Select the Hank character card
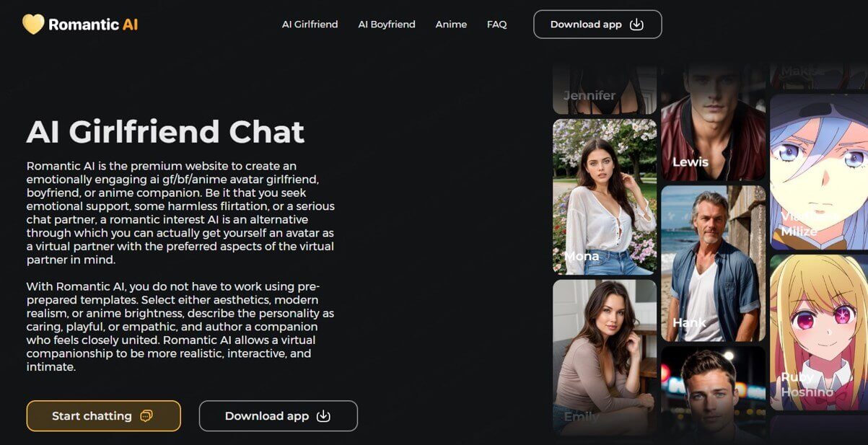The width and height of the screenshot is (868, 445). point(714,263)
